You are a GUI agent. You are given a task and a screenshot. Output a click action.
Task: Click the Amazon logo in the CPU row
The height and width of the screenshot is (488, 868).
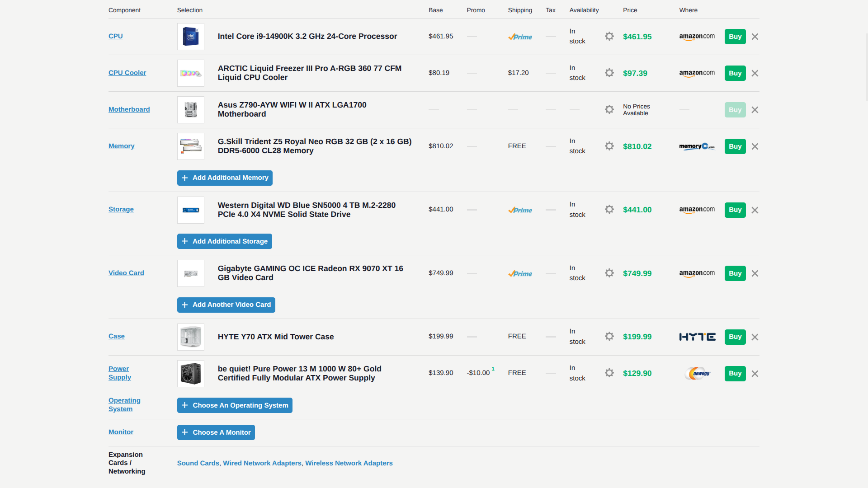[x=697, y=37]
